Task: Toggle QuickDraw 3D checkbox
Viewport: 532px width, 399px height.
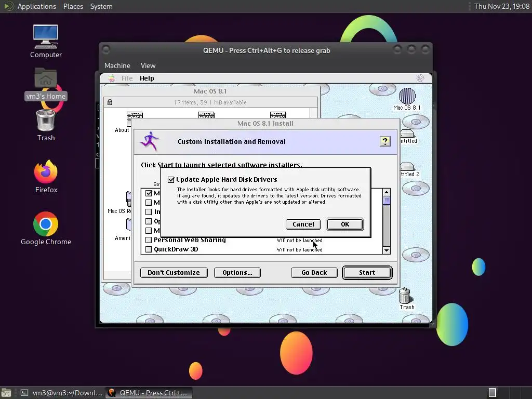Action: point(148,249)
